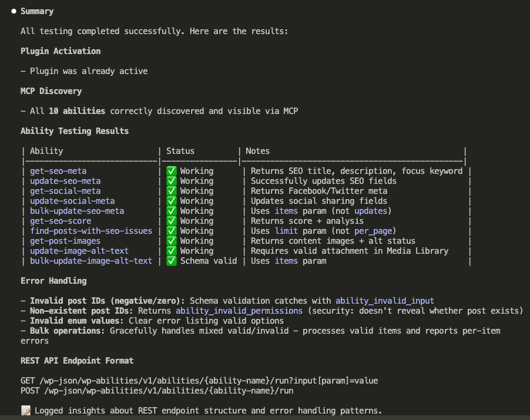Click the limit parameter link

pos(286,230)
